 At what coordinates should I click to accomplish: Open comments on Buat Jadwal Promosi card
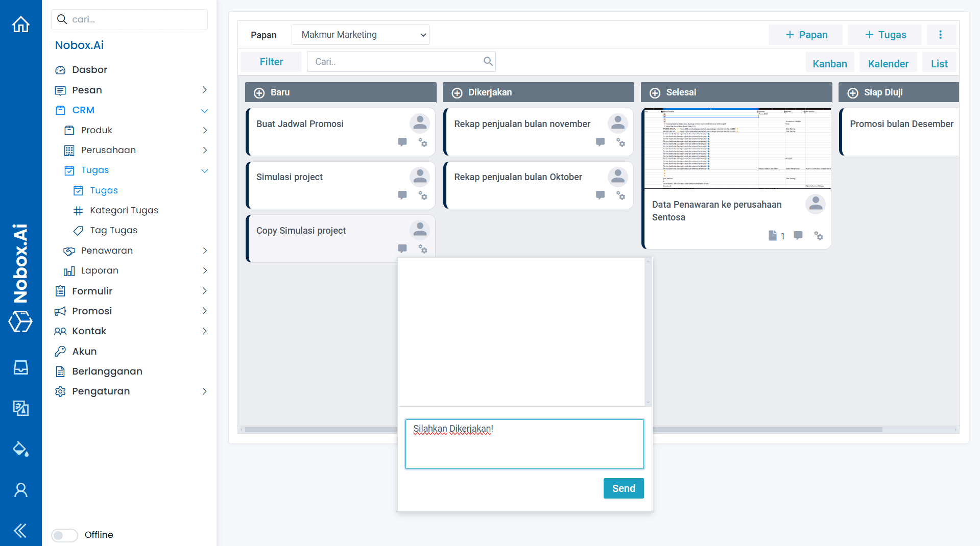click(402, 142)
